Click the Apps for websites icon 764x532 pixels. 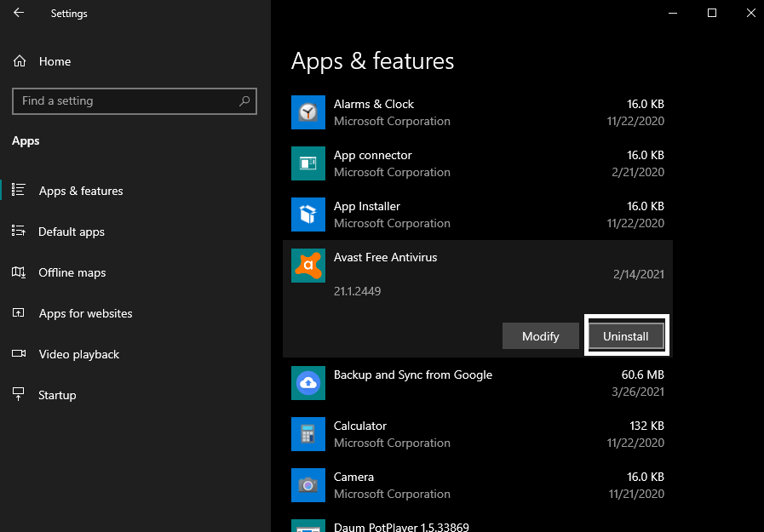19,312
